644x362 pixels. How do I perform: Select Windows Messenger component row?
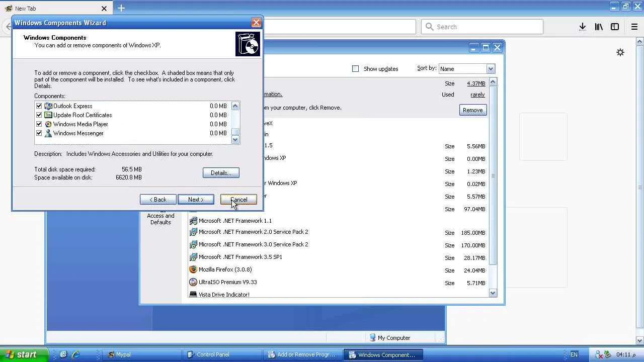132,133
